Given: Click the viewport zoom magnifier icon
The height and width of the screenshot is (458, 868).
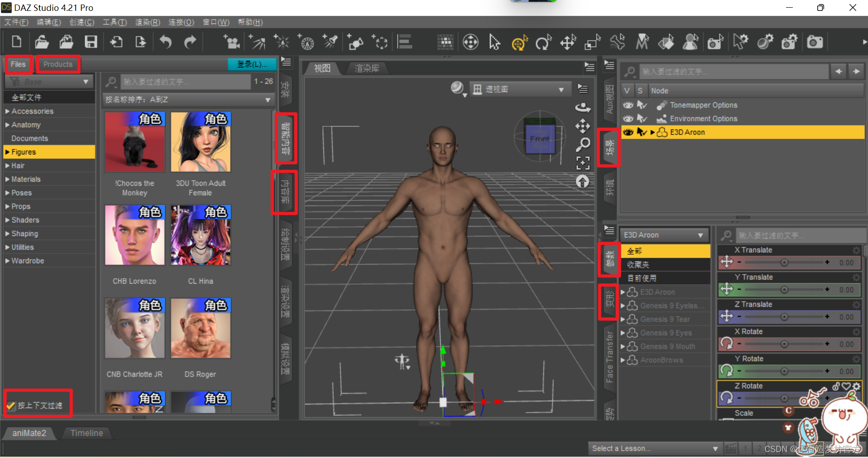Looking at the screenshot, I should click(x=583, y=145).
